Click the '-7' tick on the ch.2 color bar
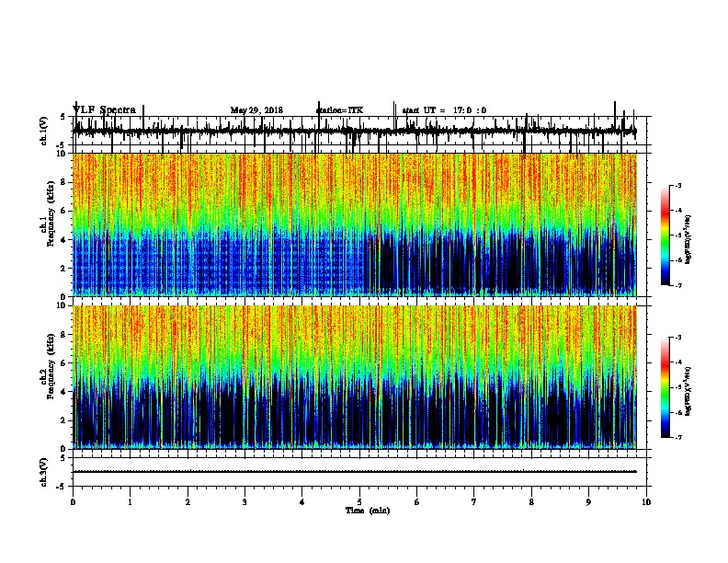This screenshot has height=563, width=728. (678, 437)
